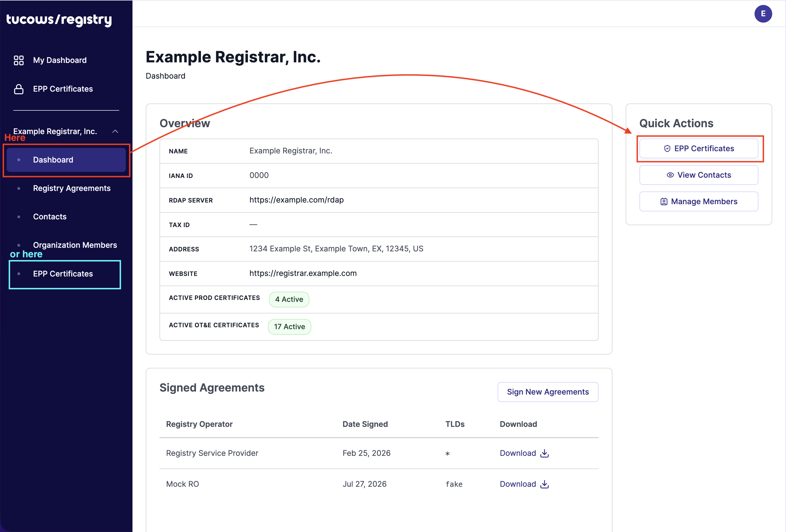Click the Registry Operator column header

point(199,424)
